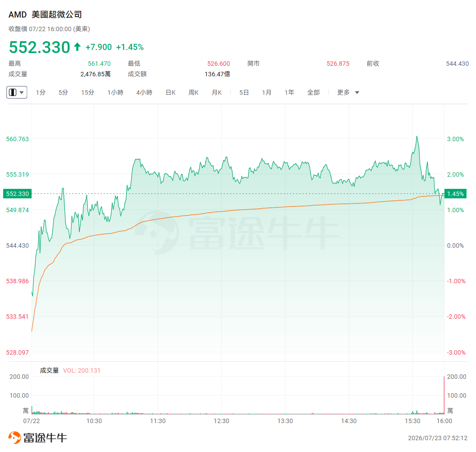Click the 552.330 current price label on axis
476x452 pixels.
click(17, 194)
